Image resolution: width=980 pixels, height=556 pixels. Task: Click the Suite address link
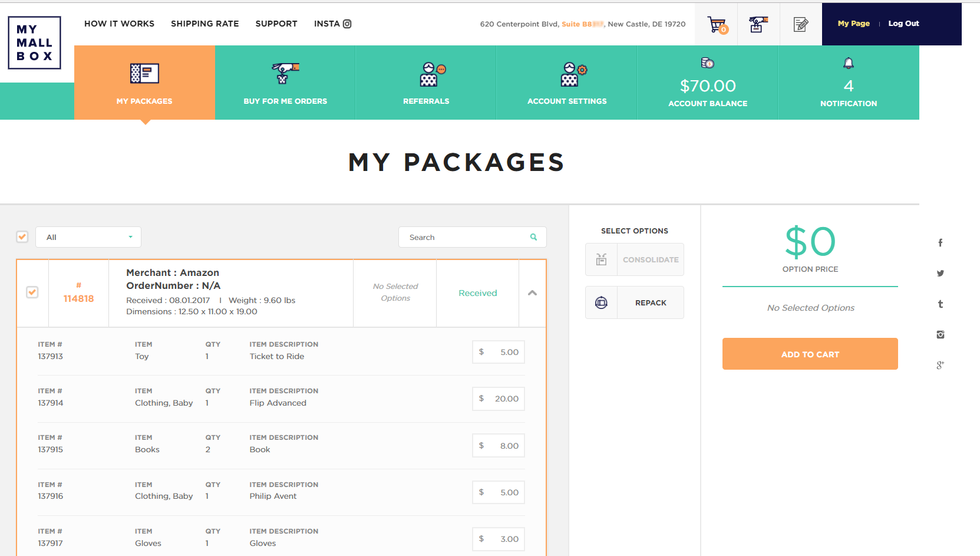point(582,24)
